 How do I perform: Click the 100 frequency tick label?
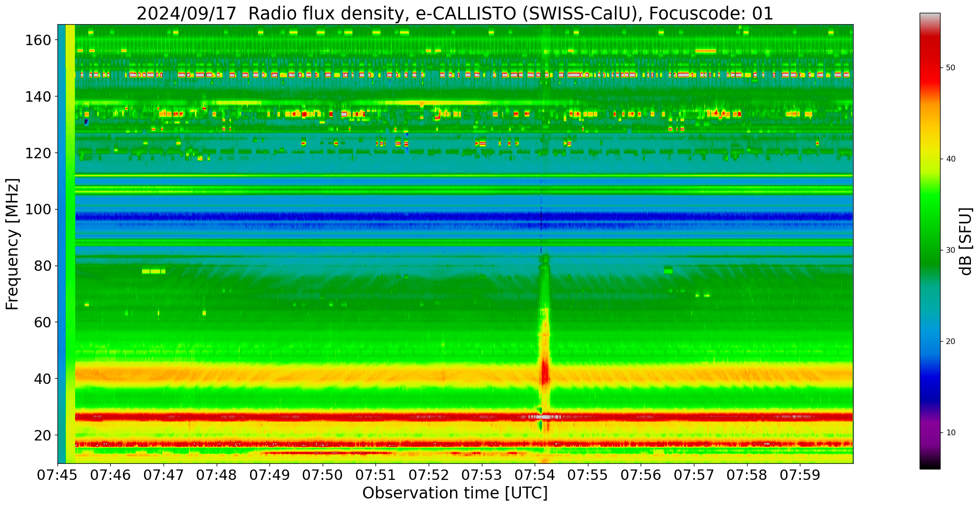click(38, 210)
